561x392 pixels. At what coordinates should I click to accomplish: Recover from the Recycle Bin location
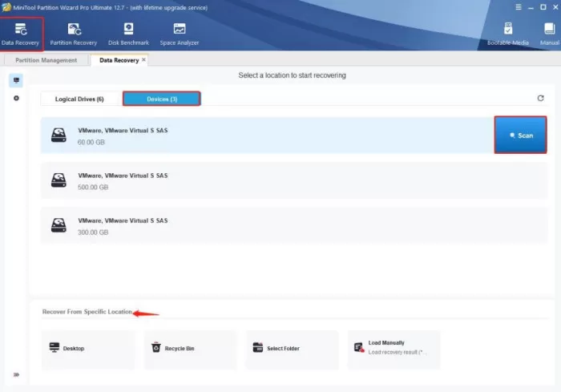pyautogui.click(x=191, y=349)
